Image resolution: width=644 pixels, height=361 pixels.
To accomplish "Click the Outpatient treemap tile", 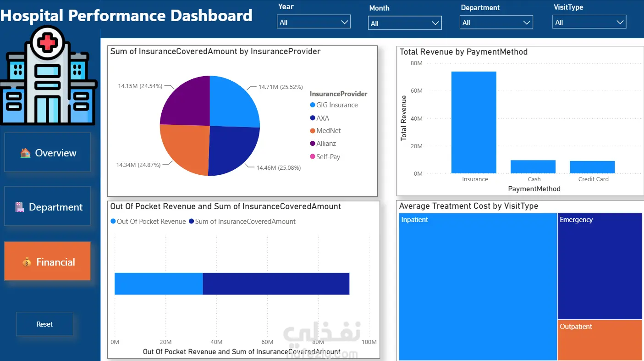I will pos(600,340).
